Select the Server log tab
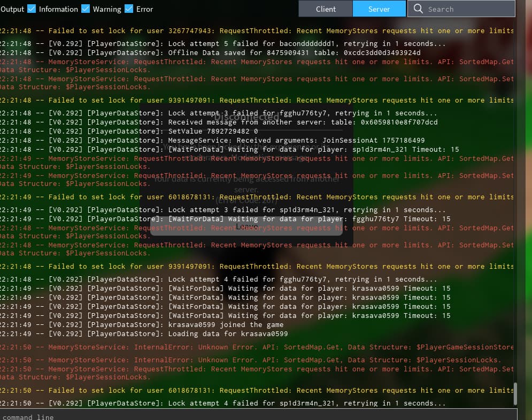The image size is (532, 420). (379, 9)
